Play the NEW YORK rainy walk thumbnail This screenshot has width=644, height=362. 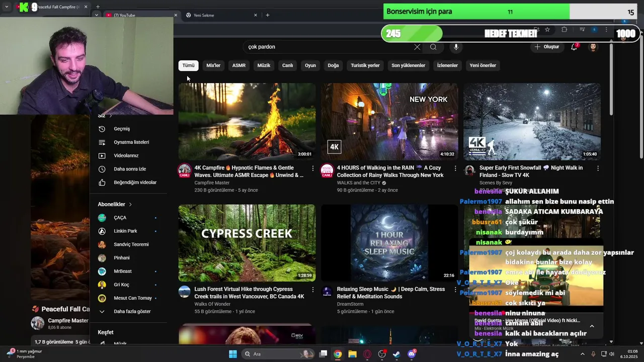point(389,122)
